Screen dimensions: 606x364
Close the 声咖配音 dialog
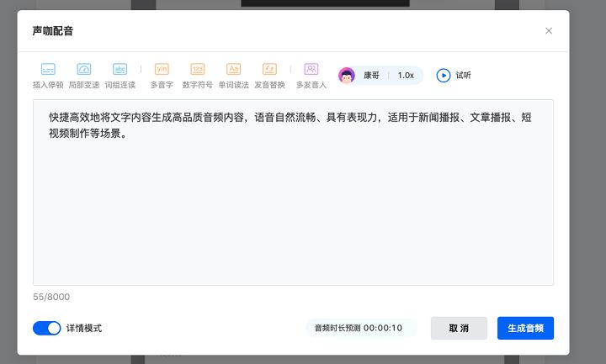549,31
